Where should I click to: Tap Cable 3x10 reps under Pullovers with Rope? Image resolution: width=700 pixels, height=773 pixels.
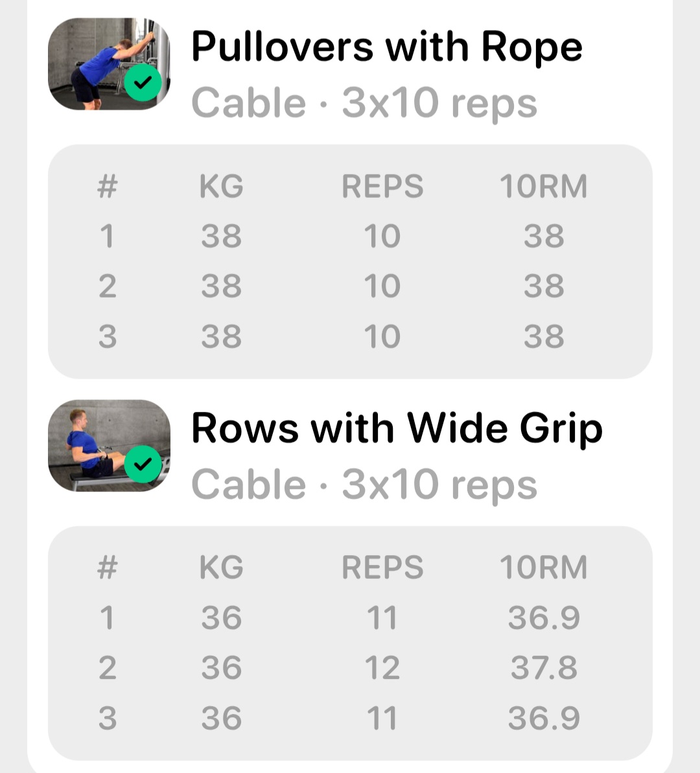click(x=364, y=103)
